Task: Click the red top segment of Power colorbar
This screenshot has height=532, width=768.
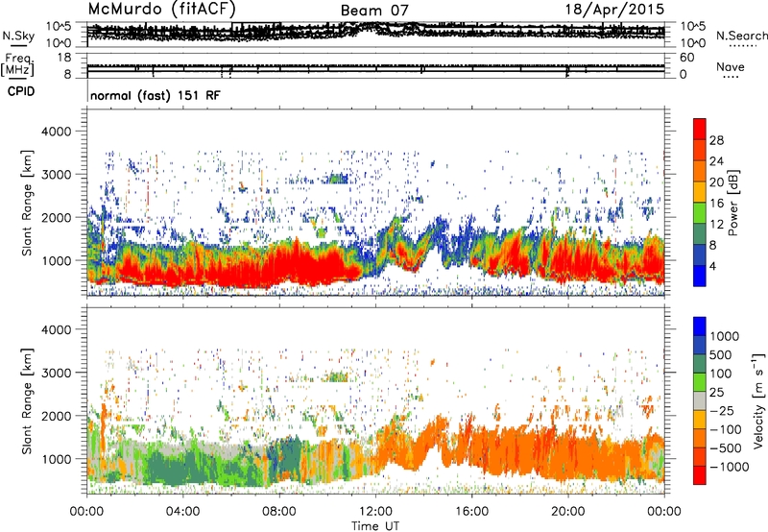Action: point(700,129)
